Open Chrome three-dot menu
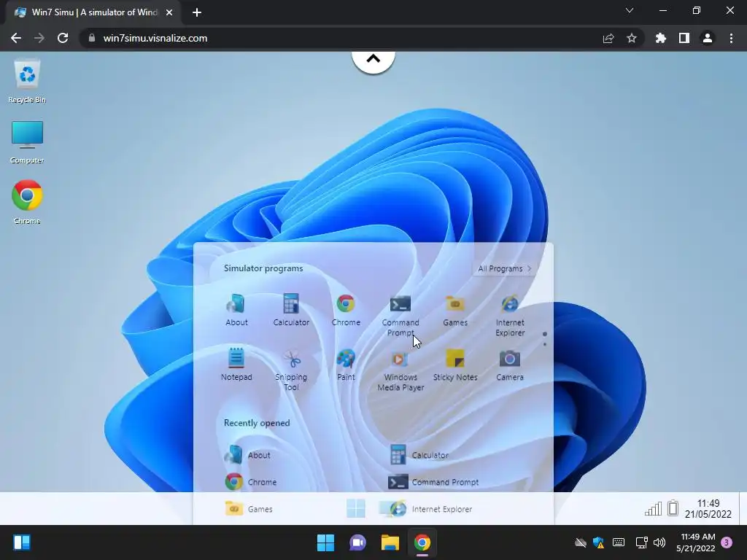This screenshot has width=747, height=560. [x=731, y=38]
